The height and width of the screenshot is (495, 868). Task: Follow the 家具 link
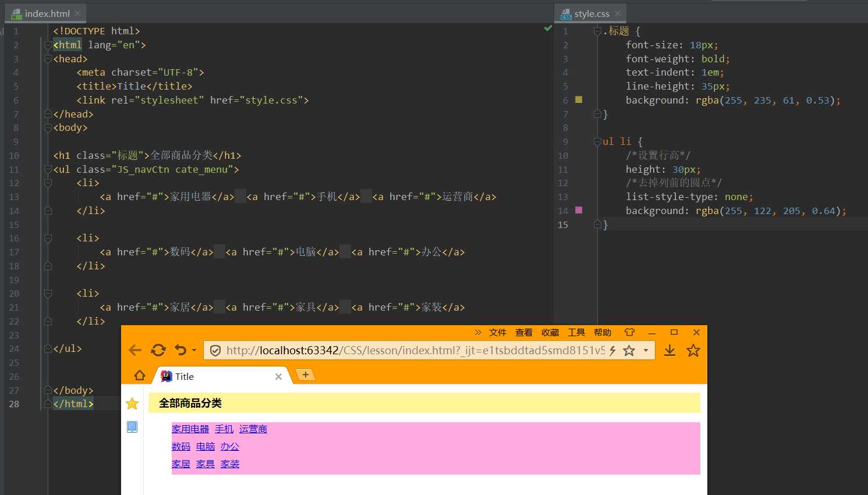tap(206, 464)
